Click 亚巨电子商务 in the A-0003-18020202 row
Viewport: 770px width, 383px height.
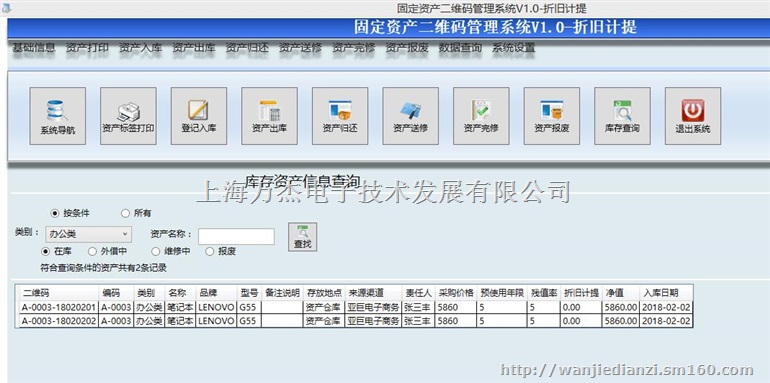[374, 321]
